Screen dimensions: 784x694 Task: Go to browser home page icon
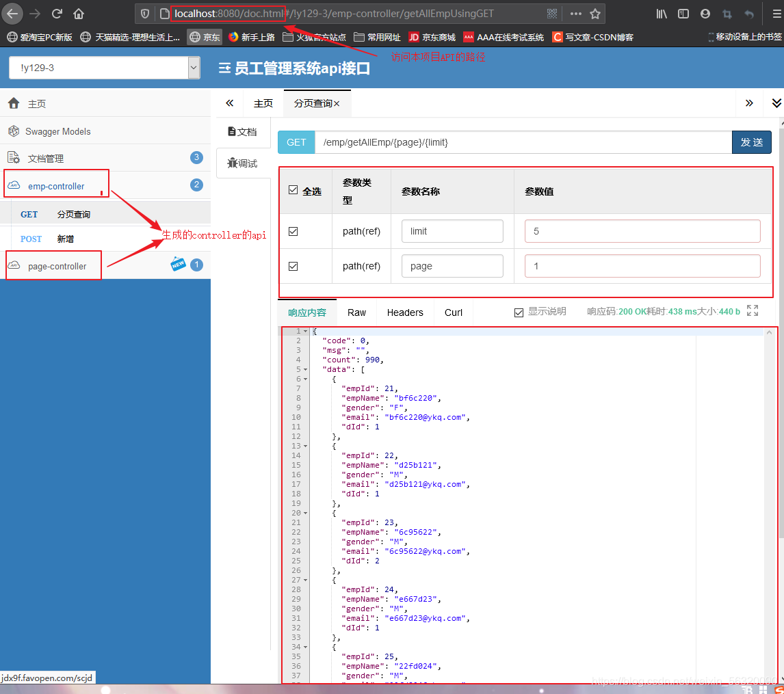click(x=79, y=14)
